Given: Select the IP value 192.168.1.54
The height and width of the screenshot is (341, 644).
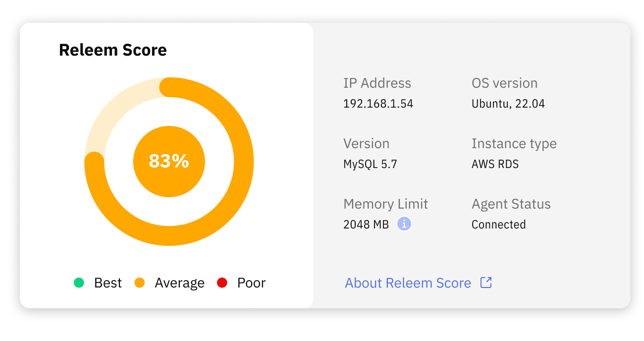Looking at the screenshot, I should pos(378,104).
